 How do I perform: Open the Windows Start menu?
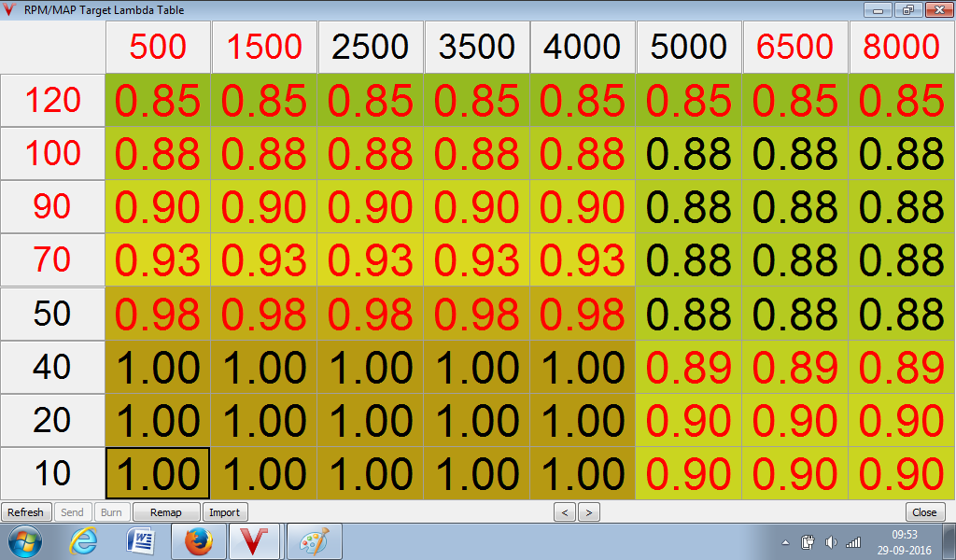coord(24,541)
